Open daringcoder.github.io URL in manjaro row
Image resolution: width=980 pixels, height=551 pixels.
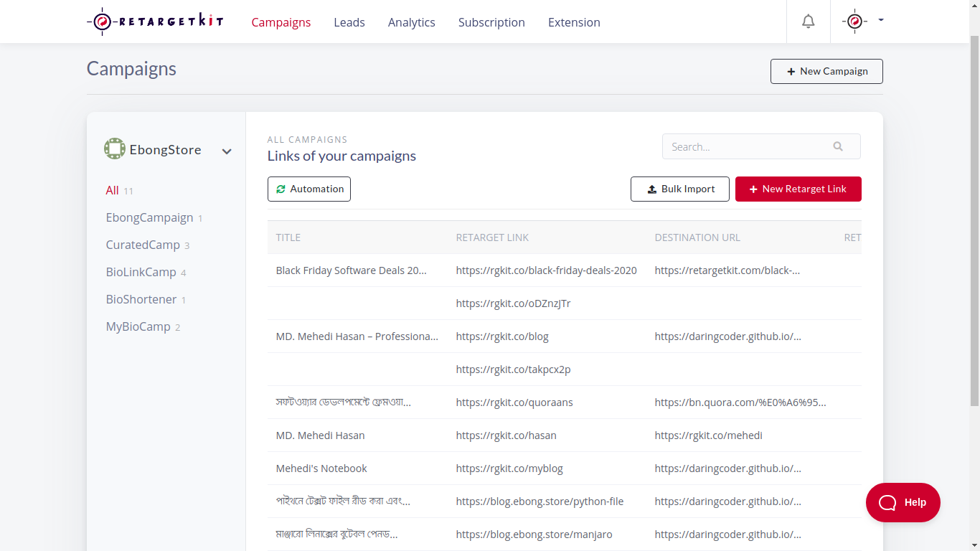[x=728, y=534]
